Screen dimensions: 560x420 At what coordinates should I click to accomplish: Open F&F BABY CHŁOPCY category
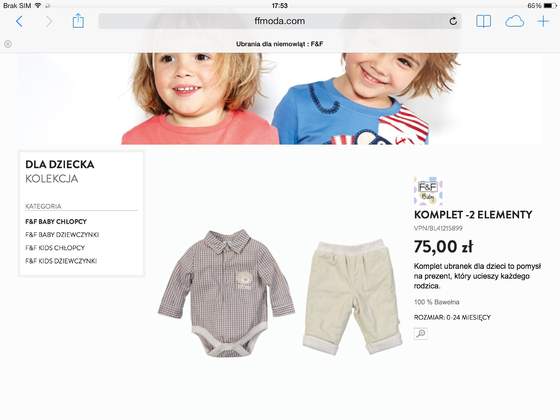56,221
